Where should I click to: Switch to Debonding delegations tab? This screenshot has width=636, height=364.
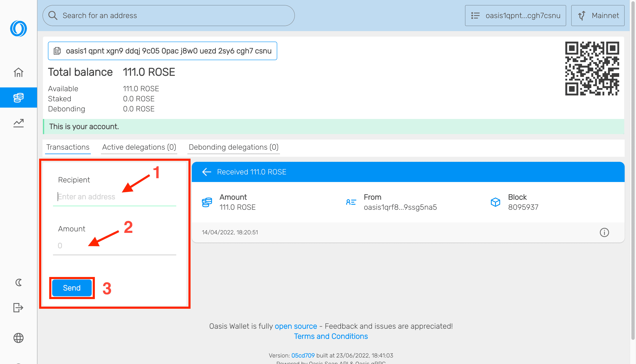234,147
